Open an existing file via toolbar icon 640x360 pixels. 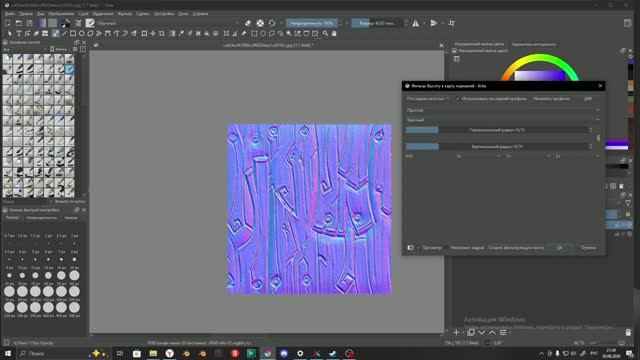pos(19,23)
